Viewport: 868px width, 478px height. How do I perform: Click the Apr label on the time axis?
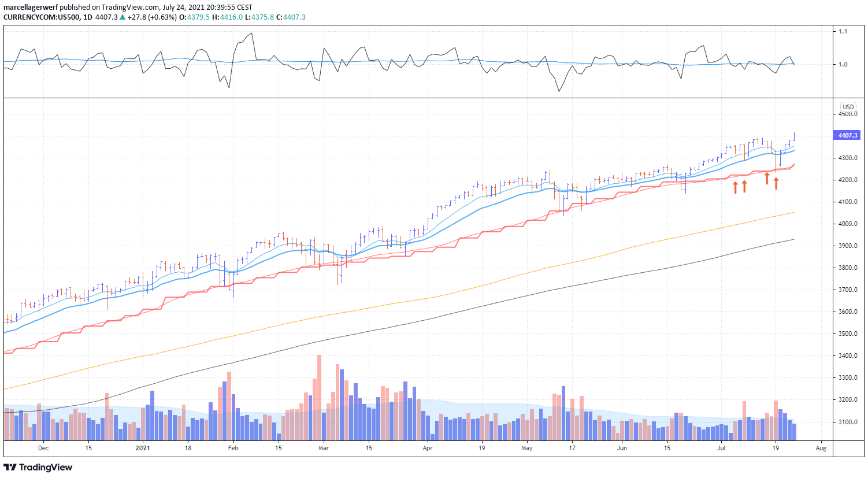(x=428, y=448)
